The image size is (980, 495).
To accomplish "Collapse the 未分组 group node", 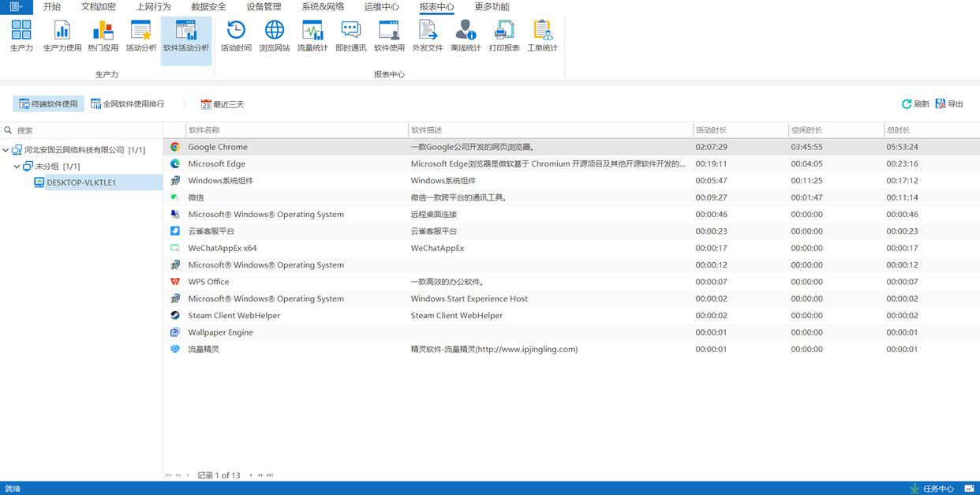I will 17,167.
